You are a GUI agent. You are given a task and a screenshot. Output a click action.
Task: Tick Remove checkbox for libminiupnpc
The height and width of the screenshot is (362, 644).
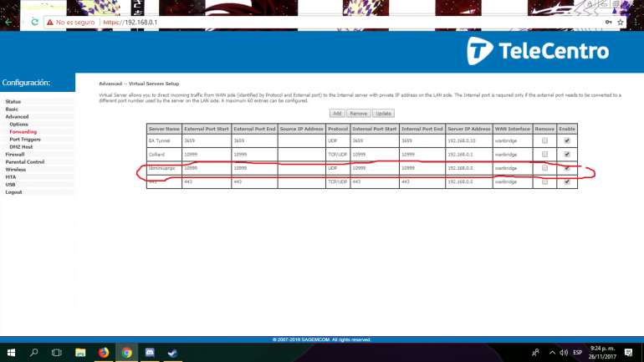click(544, 168)
